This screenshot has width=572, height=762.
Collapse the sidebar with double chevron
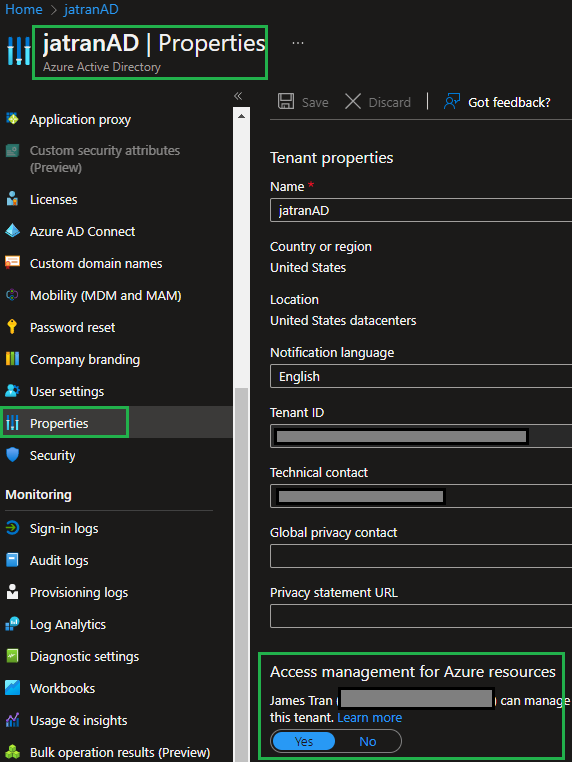click(238, 96)
